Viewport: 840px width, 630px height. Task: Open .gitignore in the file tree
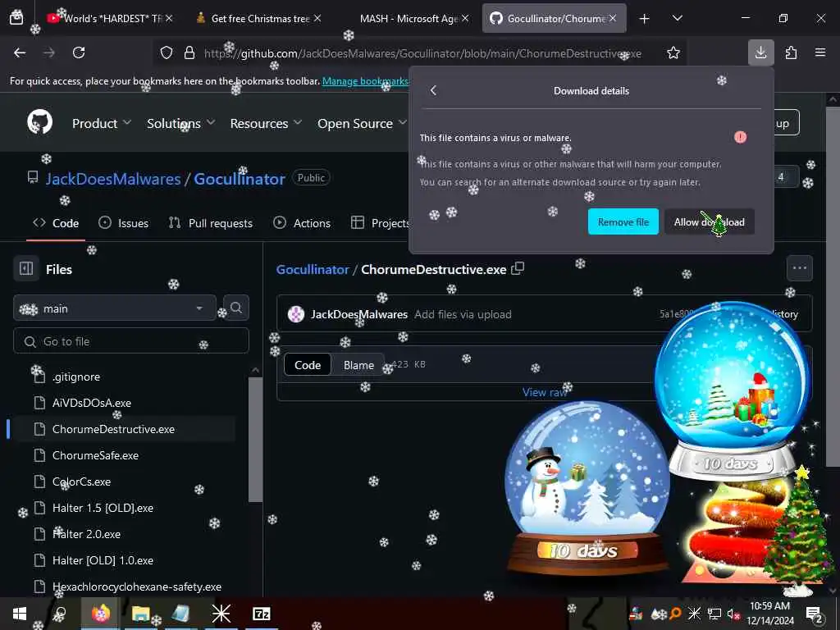[76, 377]
